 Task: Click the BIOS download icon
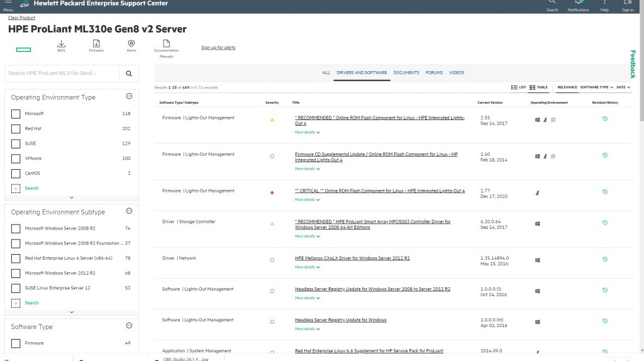coord(62,43)
